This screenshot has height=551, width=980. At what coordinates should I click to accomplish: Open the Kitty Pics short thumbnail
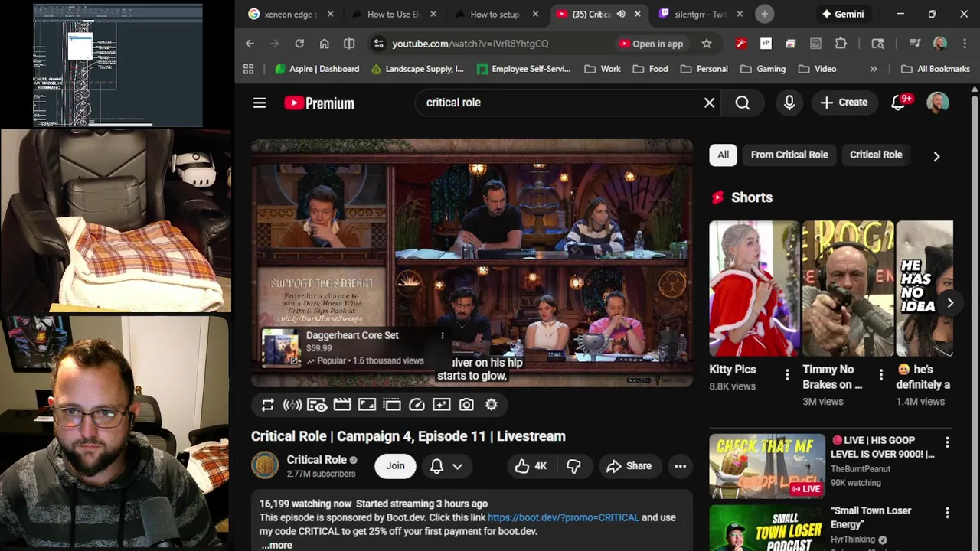click(x=754, y=289)
